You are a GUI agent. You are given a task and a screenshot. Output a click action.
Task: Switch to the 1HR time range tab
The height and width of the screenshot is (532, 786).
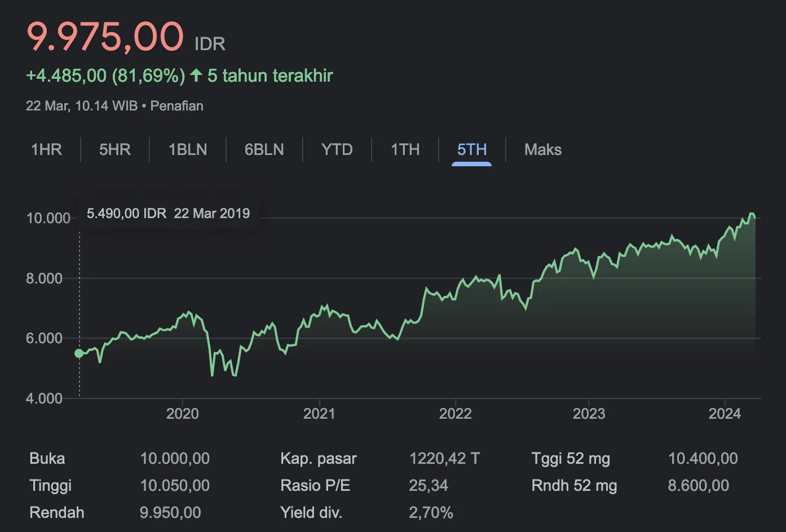[x=47, y=149]
